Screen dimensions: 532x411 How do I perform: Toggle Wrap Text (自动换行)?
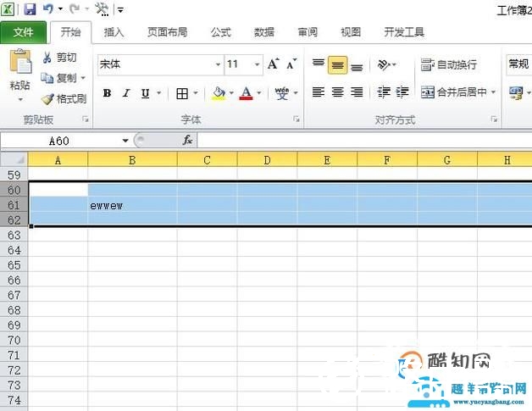click(x=449, y=64)
